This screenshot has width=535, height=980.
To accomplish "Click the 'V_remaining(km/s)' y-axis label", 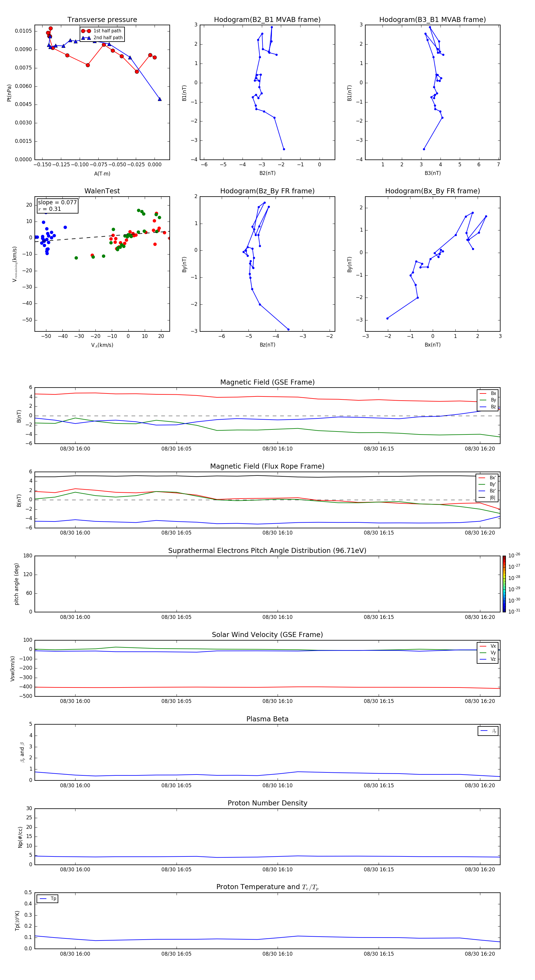I will click(15, 264).
